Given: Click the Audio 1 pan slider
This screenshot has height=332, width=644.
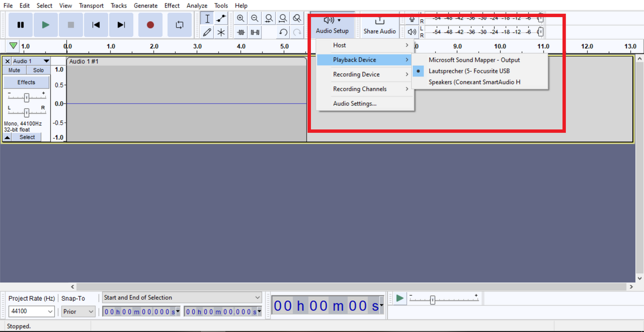Looking at the screenshot, I should pos(26,113).
